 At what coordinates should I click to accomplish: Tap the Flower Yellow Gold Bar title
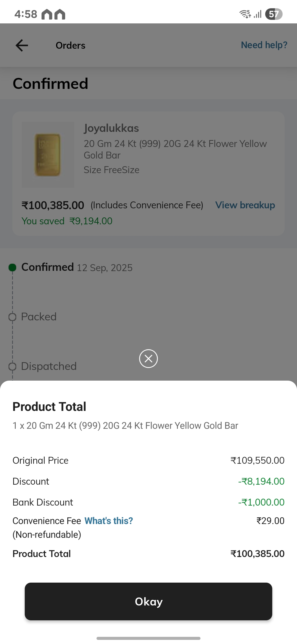[x=175, y=149]
